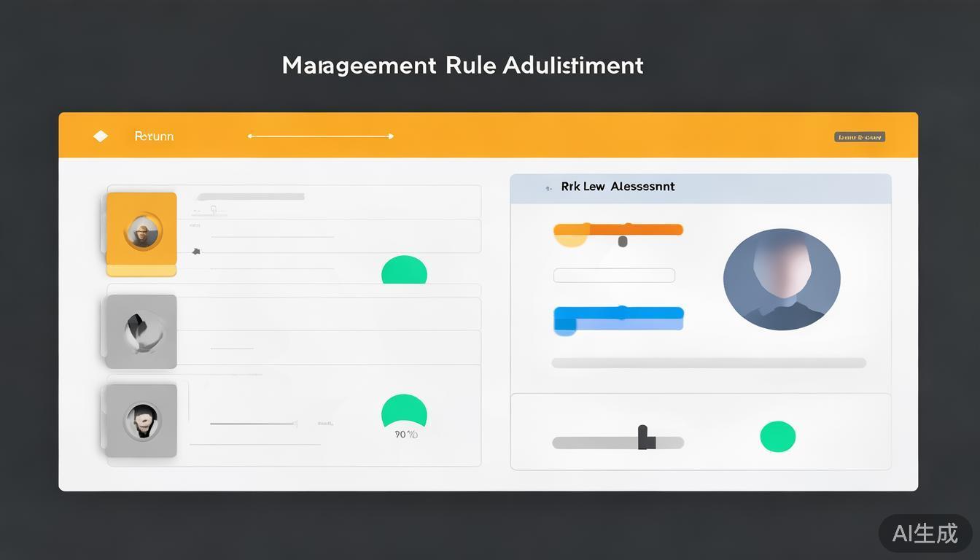Toggle the green 90% indicator in bottom row

[x=404, y=413]
